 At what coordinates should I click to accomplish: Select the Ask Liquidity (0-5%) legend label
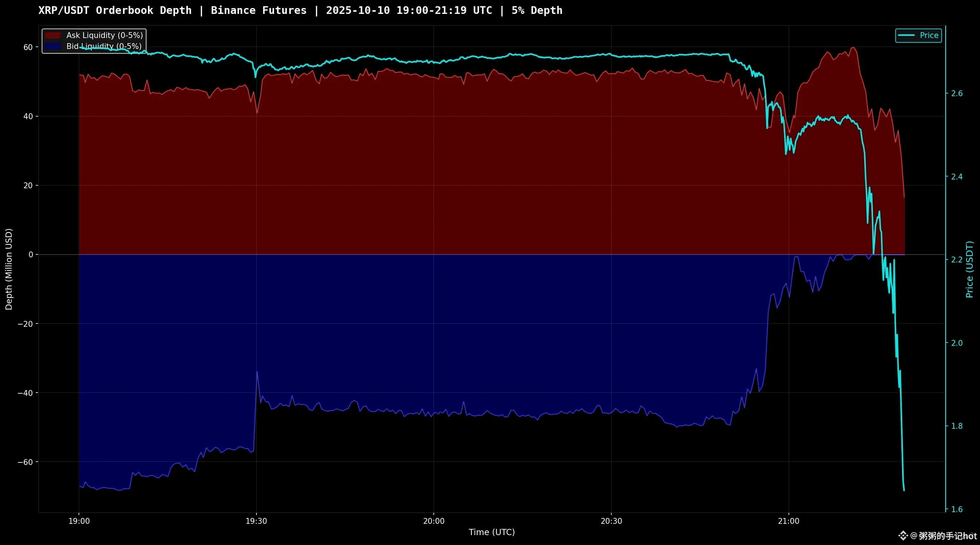click(x=104, y=35)
